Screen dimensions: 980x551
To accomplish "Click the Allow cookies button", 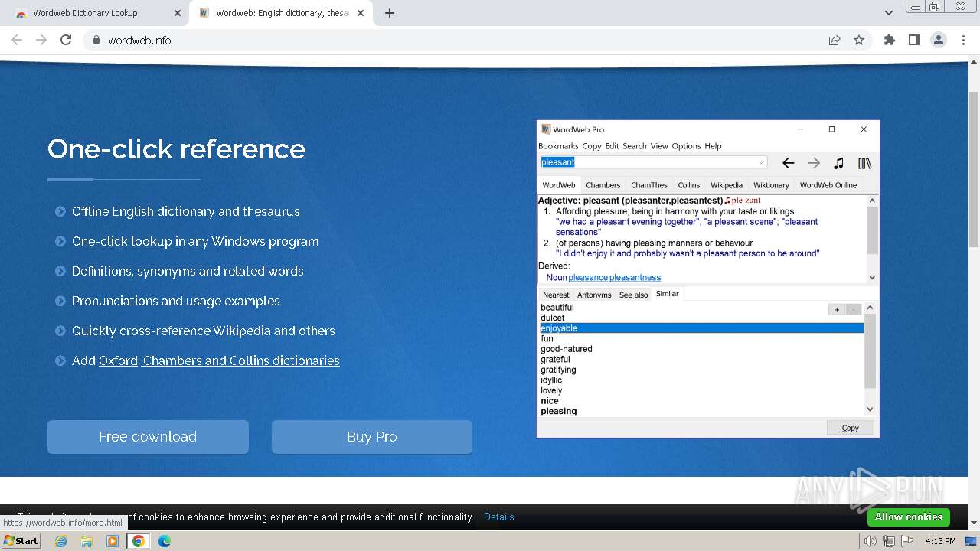I will coord(909,517).
